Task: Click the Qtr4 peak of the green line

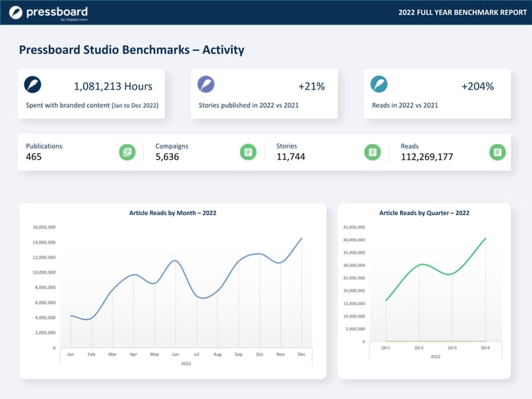Action: [x=485, y=239]
